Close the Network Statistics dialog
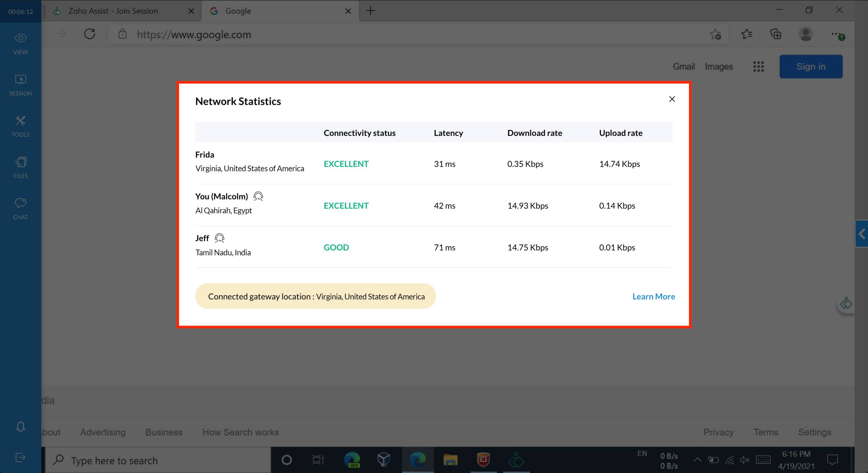 click(x=672, y=98)
